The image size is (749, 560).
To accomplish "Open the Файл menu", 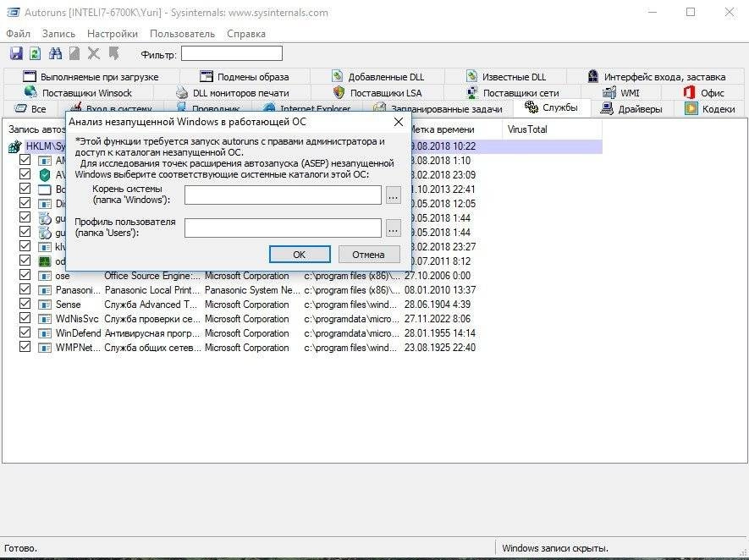I will coord(18,34).
